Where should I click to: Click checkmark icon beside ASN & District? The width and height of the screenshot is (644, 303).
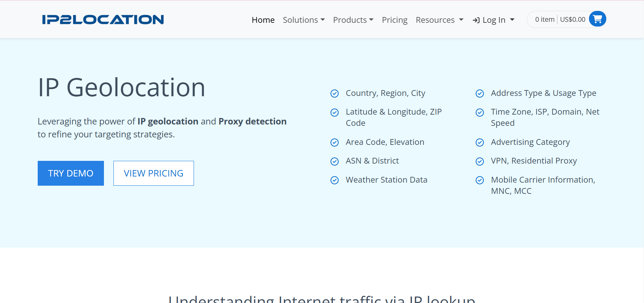point(335,161)
